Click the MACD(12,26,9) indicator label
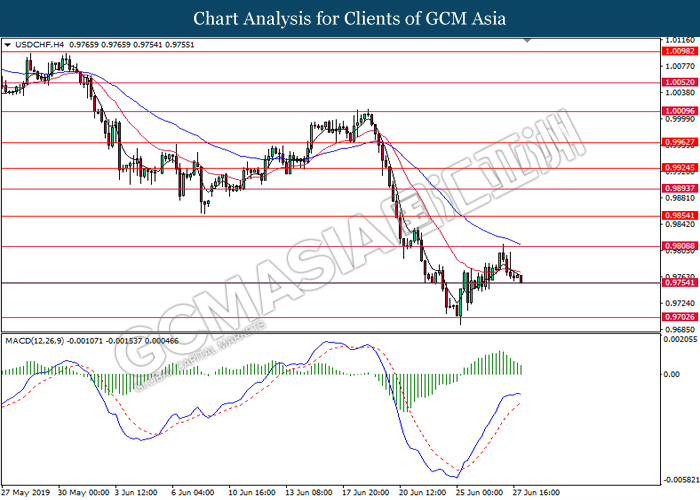This screenshot has width=700, height=500. point(34,341)
